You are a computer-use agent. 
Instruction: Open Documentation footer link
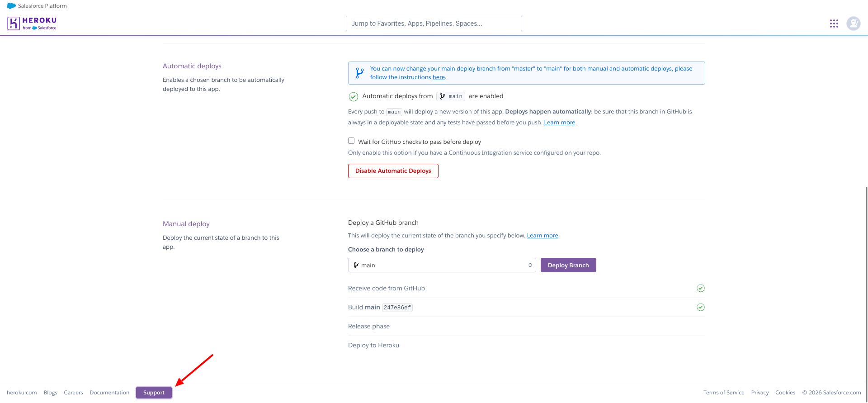109,393
